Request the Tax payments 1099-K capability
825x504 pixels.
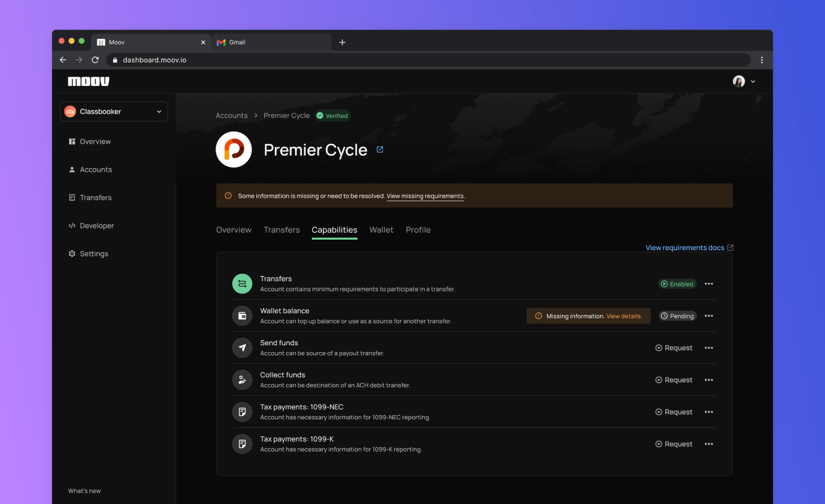click(x=674, y=444)
